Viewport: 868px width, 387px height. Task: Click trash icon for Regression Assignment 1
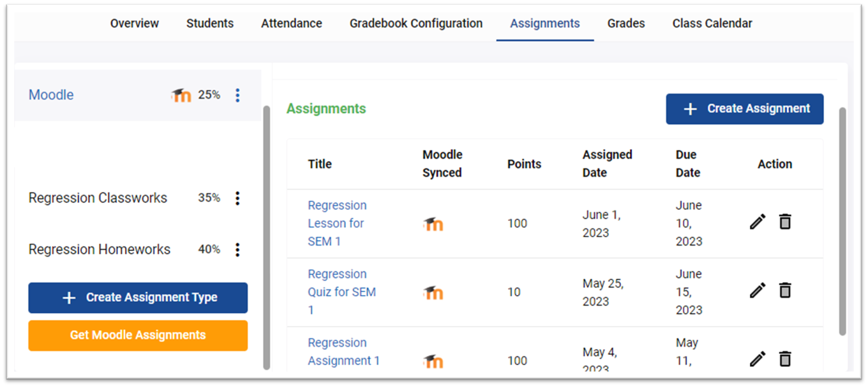pyautogui.click(x=785, y=359)
